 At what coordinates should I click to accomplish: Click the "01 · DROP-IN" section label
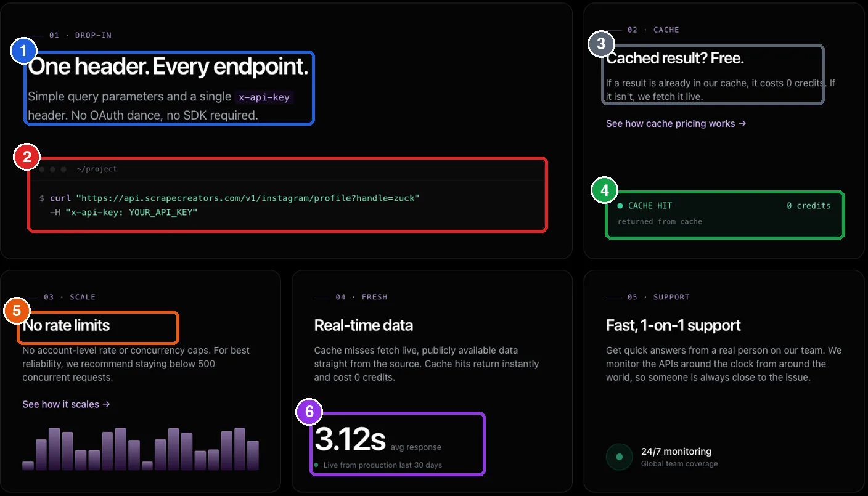click(x=80, y=35)
